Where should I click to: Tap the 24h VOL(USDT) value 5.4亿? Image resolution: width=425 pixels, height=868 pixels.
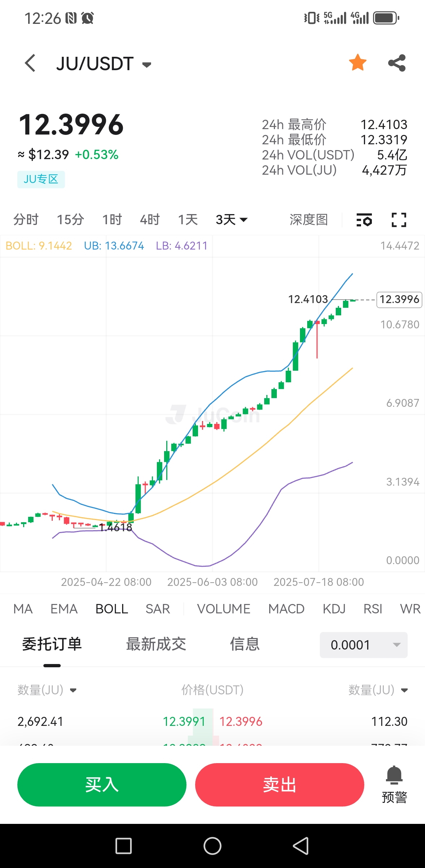(x=392, y=155)
